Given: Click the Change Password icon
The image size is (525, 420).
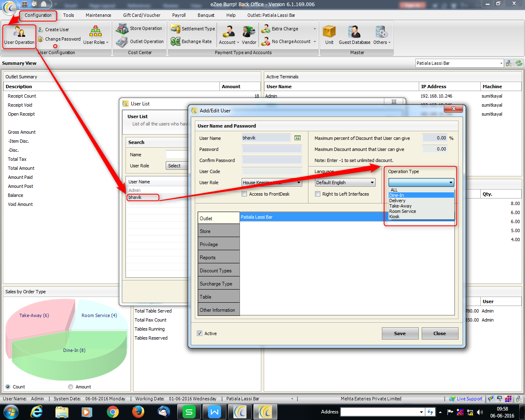Looking at the screenshot, I should click(x=41, y=39).
